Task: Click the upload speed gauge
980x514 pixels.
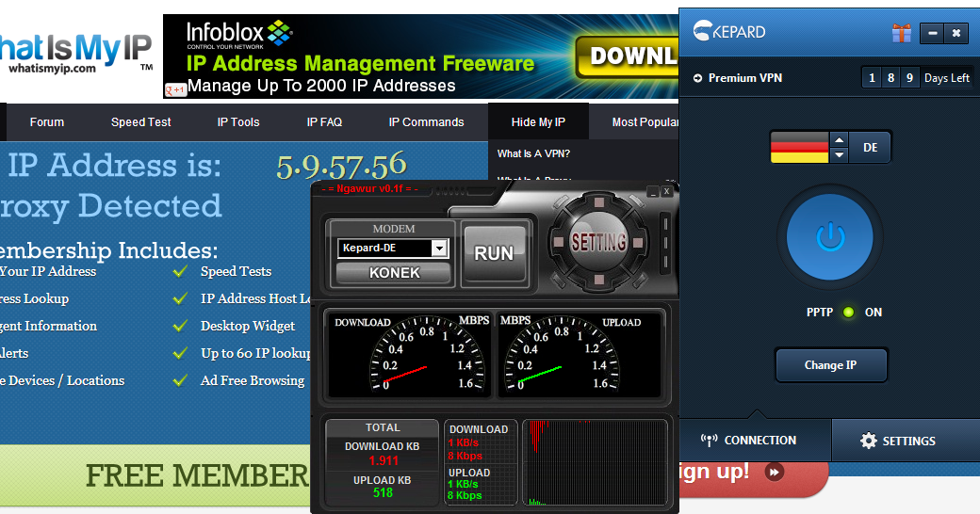Action: [580, 353]
